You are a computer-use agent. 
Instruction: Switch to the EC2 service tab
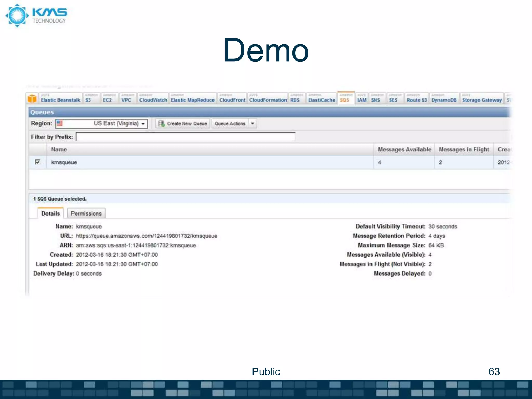(109, 99)
